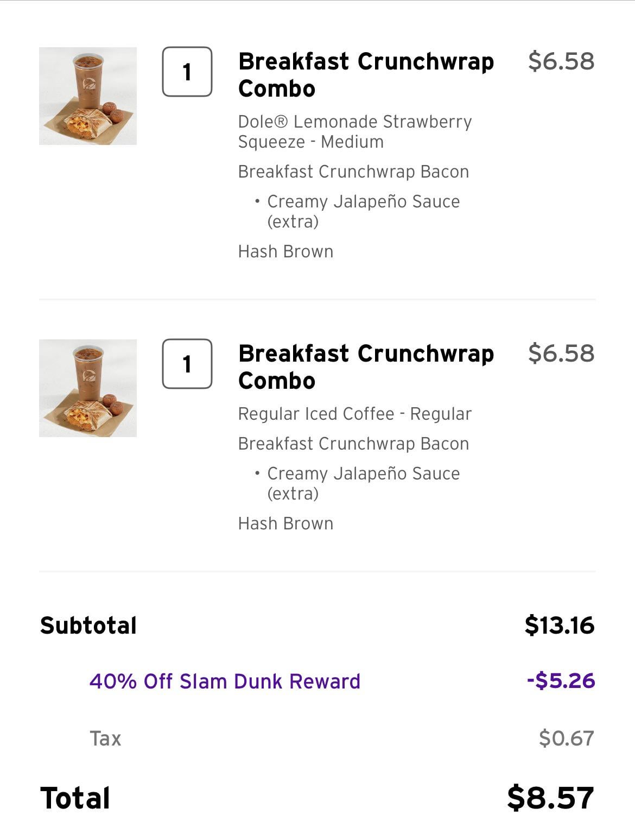Image resolution: width=635 pixels, height=840 pixels.
Task: Click Hash Brown in the iced coffee combo
Action: (285, 523)
